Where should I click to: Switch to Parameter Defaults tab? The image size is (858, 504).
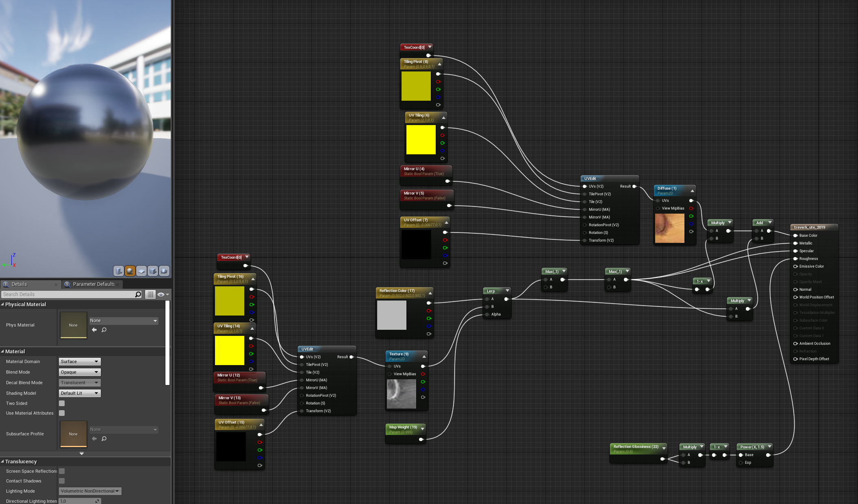[x=93, y=284]
